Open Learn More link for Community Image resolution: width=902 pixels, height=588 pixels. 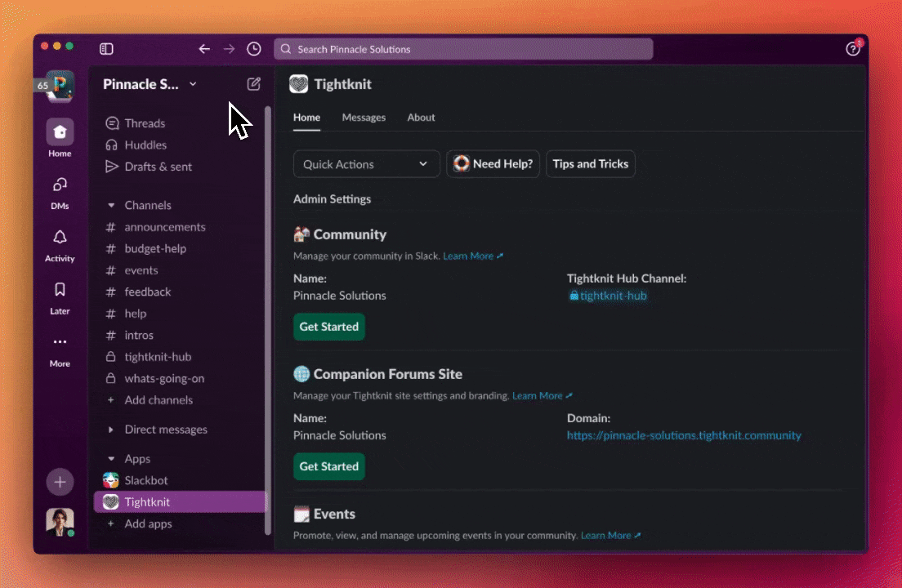[473, 256]
